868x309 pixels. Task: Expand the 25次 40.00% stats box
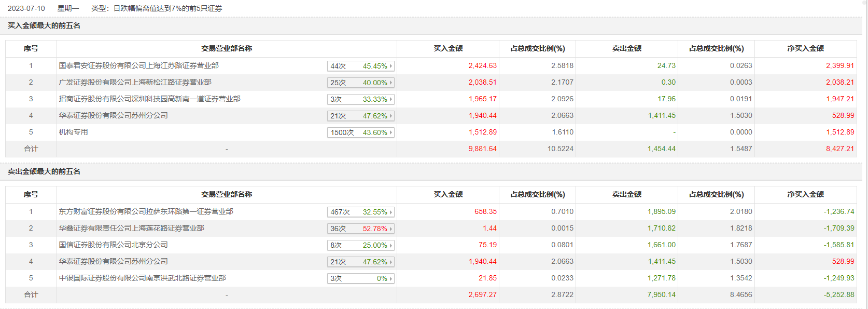361,83
